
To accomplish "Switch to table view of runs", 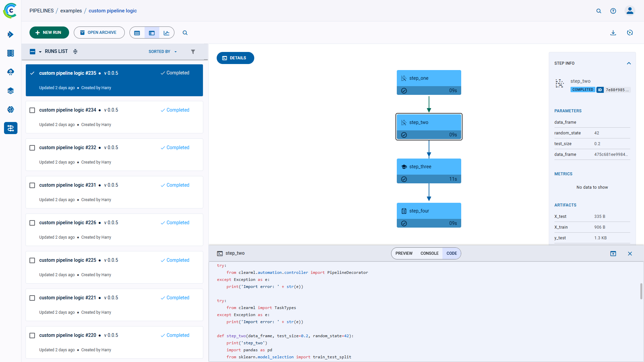I will point(137,33).
